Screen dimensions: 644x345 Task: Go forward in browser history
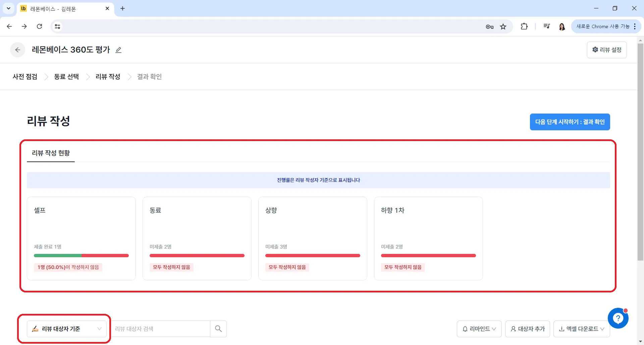tap(24, 26)
